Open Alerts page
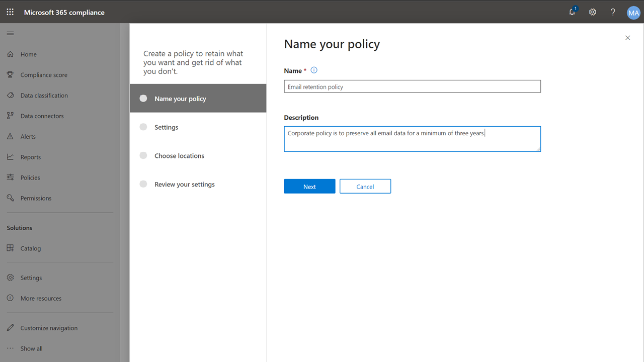644x362 pixels. pyautogui.click(x=28, y=137)
